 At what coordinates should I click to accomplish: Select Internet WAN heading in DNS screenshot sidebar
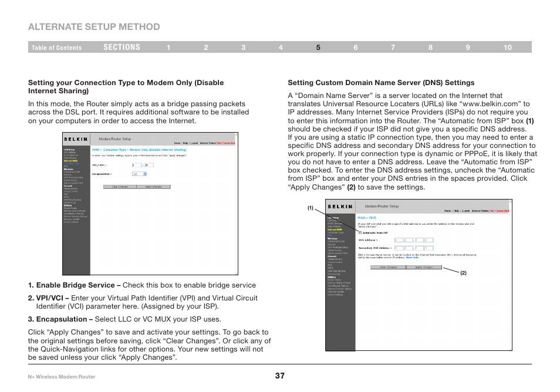pyautogui.click(x=335, y=230)
